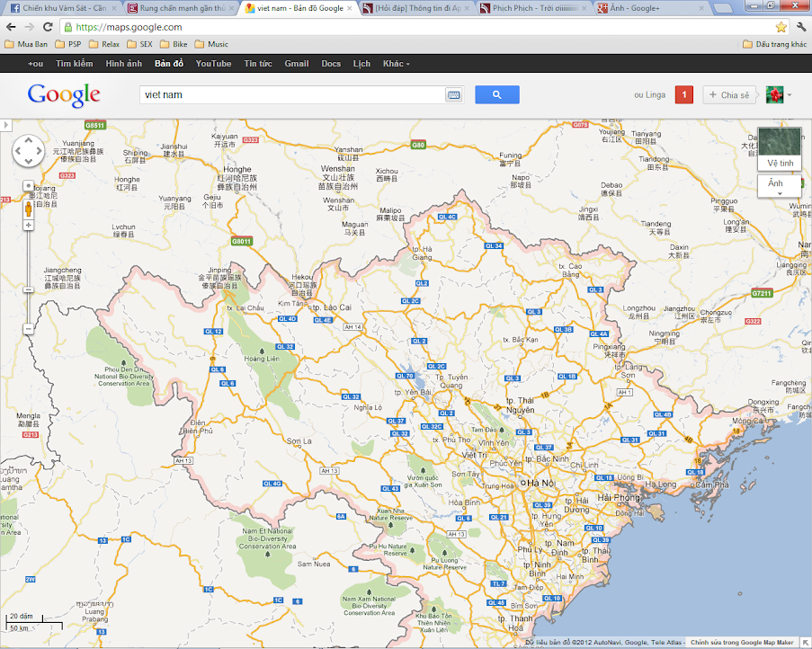This screenshot has width=812, height=649.
Task: Open Tìm kiếm in Google bar
Action: pos(74,64)
